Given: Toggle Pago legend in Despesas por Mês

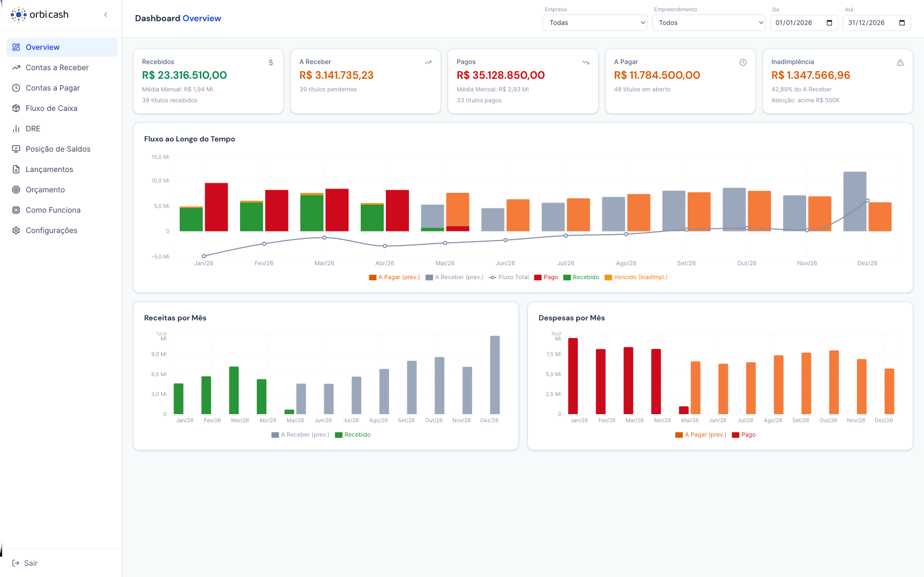Looking at the screenshot, I should (x=744, y=435).
